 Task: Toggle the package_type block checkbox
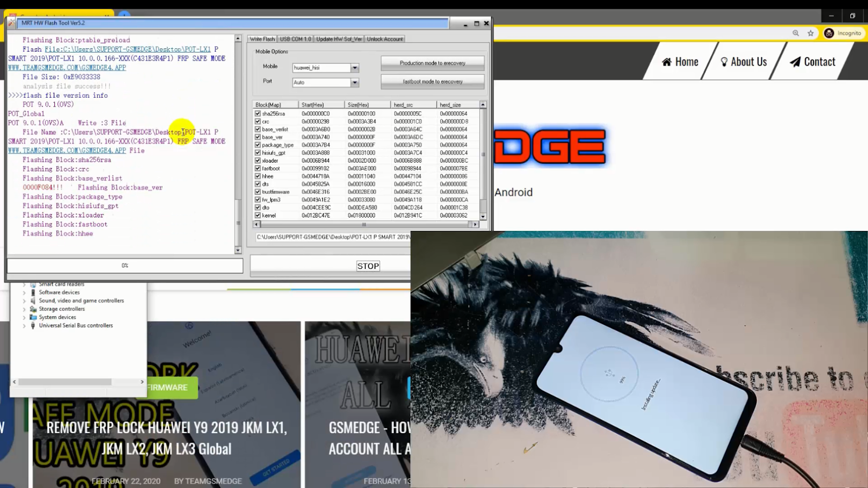(x=258, y=145)
